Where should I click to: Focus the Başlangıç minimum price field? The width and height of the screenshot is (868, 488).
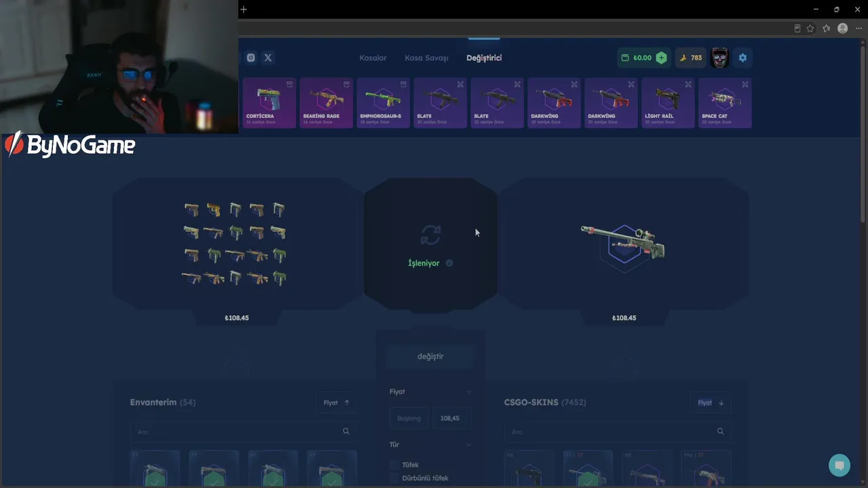point(409,418)
